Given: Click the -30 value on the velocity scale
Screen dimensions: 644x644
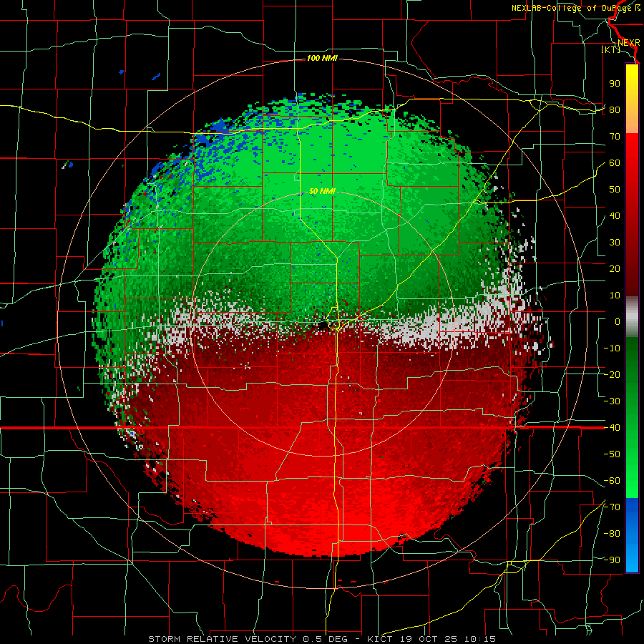Looking at the screenshot, I should pos(612,401).
